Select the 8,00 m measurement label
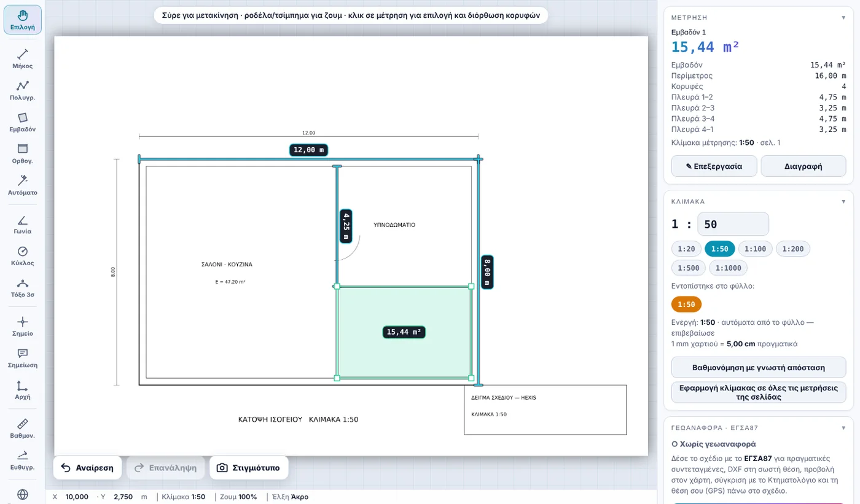Viewport: 860px width, 504px height. pos(487,273)
